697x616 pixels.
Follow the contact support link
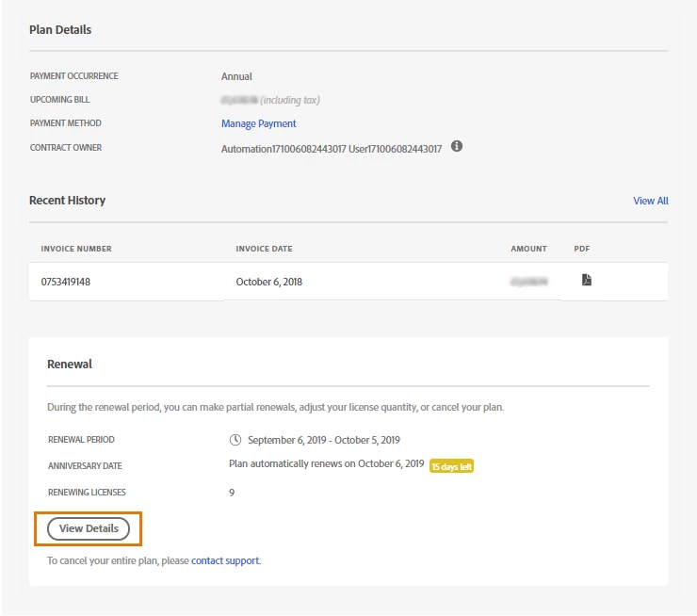click(225, 560)
